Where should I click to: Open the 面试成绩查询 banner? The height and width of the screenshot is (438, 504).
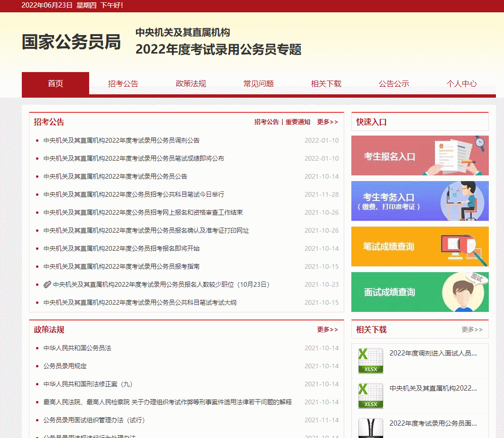pos(420,292)
